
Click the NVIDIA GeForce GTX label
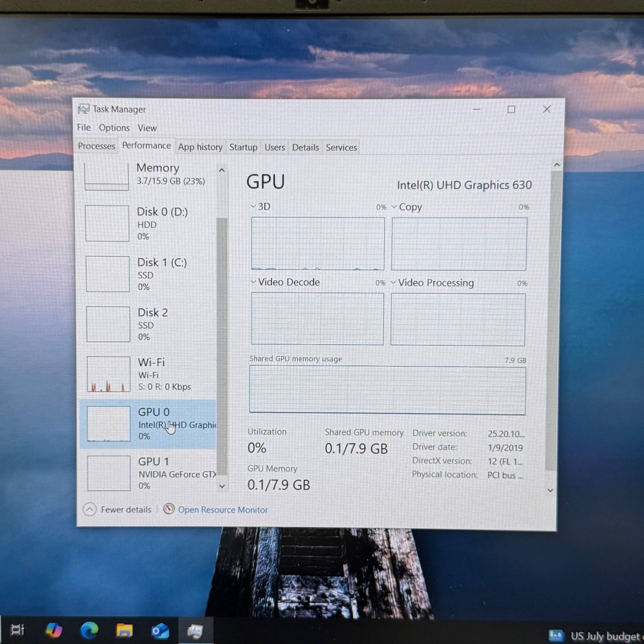tap(177, 474)
